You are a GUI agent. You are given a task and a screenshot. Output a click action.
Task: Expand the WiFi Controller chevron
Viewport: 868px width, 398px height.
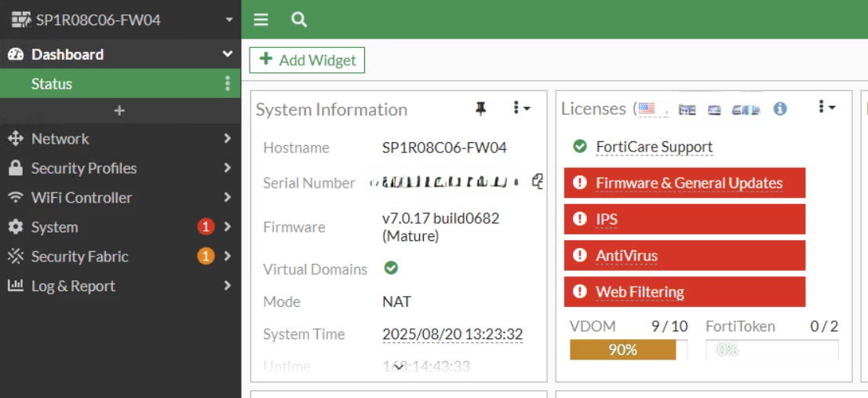pos(228,197)
